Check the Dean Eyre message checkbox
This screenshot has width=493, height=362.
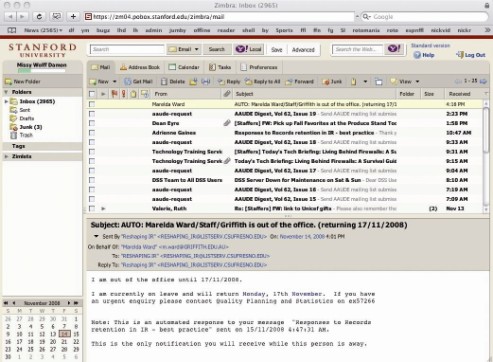point(92,123)
